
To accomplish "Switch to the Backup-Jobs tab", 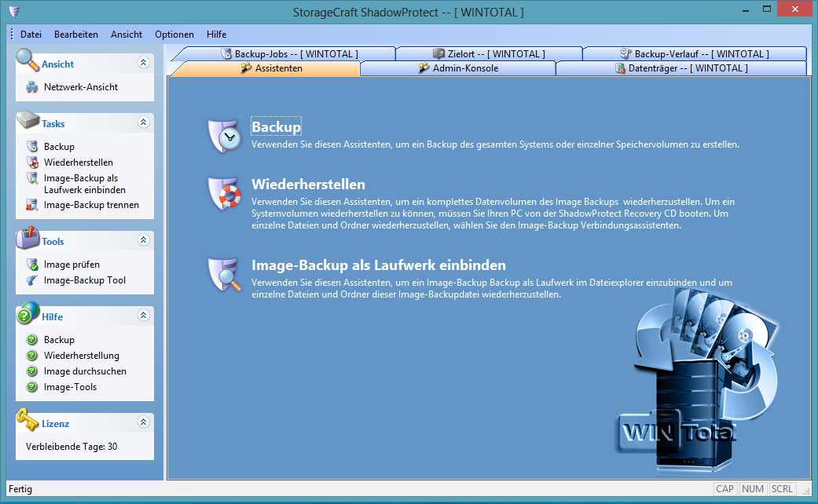I will 289,53.
